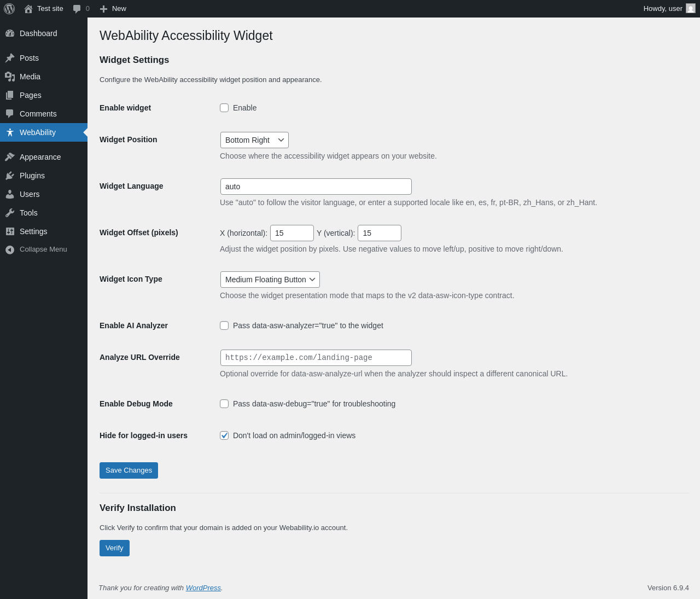700x599 pixels.
Task: Click the Plugins plug icon
Action: [x=10, y=176]
